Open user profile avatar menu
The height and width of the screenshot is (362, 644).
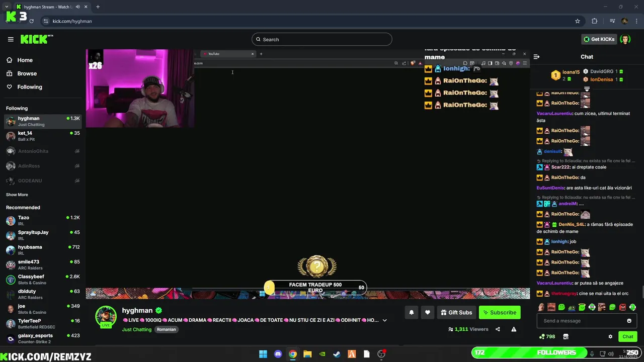pyautogui.click(x=625, y=39)
